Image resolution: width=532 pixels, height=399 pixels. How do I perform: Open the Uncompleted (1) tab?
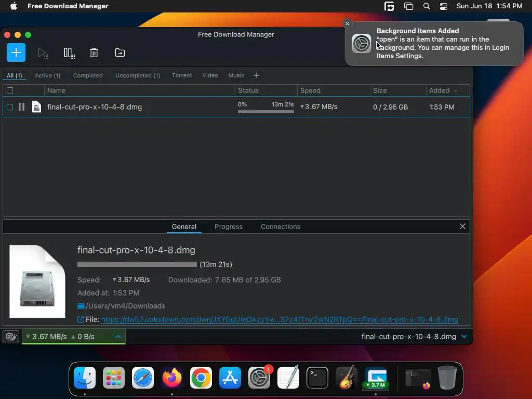138,75
